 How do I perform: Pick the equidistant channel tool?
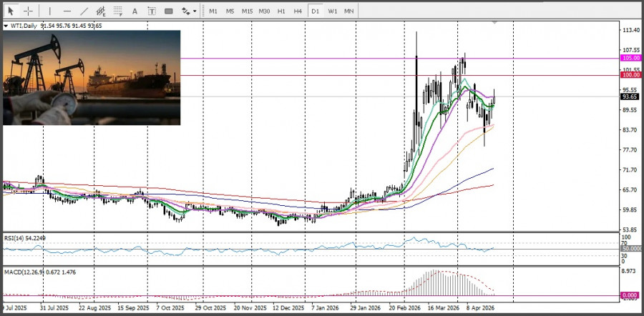[101, 11]
